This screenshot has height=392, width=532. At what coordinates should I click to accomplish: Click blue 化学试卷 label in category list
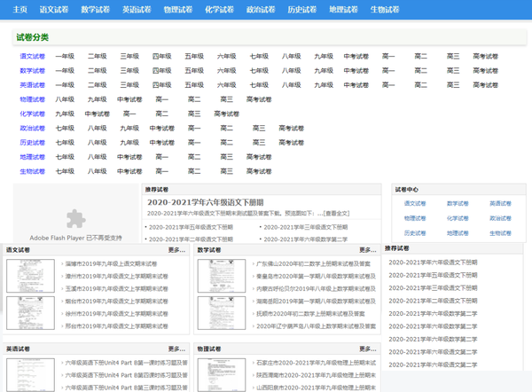[33, 114]
